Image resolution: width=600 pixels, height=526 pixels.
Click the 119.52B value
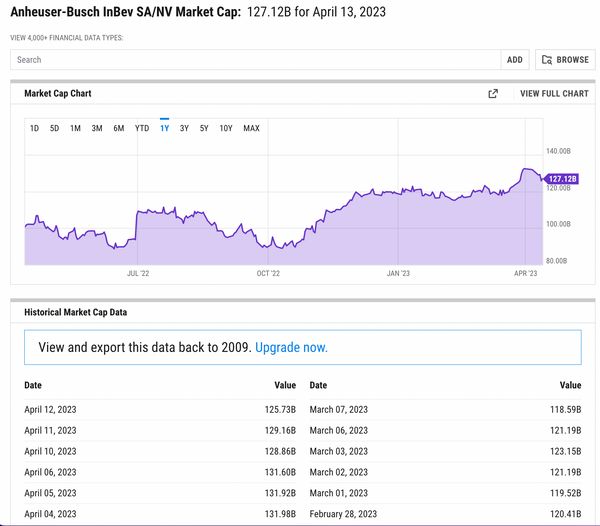point(566,493)
